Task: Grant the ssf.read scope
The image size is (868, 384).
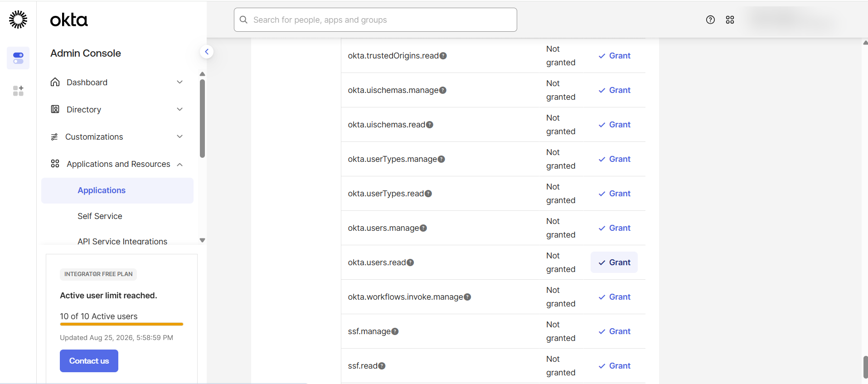Action: pyautogui.click(x=614, y=366)
